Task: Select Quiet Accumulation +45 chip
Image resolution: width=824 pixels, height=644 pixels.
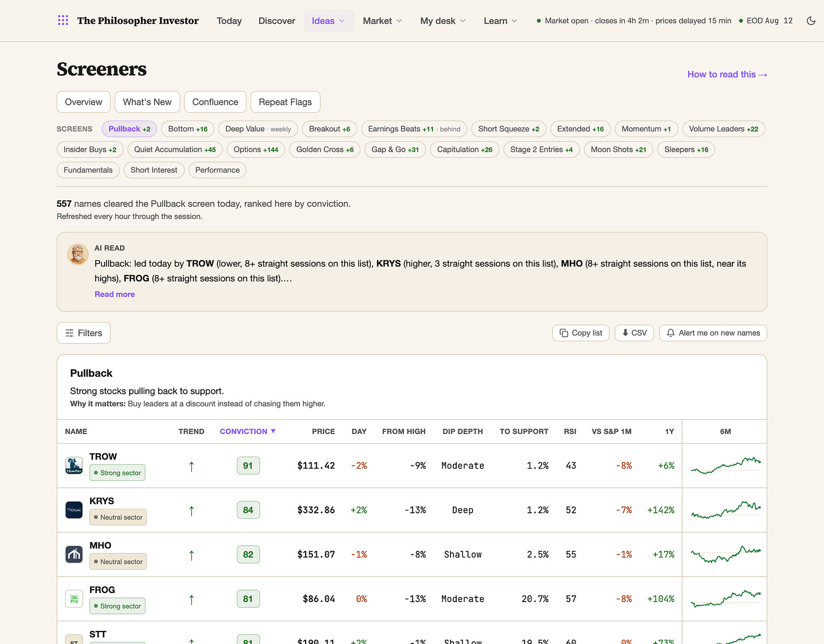Action: point(175,149)
